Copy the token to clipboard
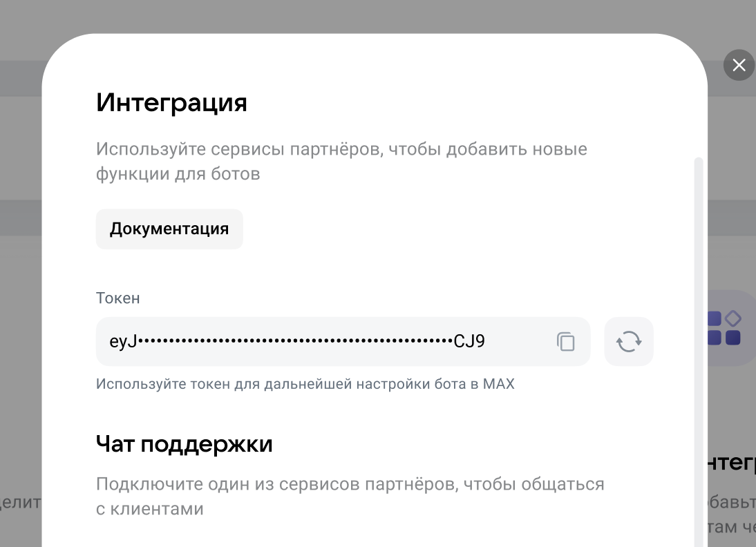The image size is (756, 547). click(x=566, y=341)
